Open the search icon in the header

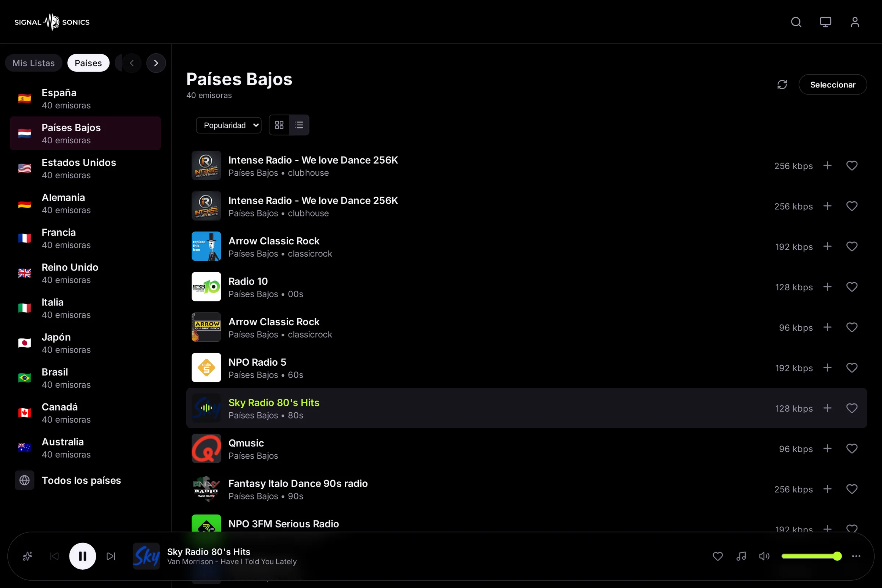[x=796, y=22]
